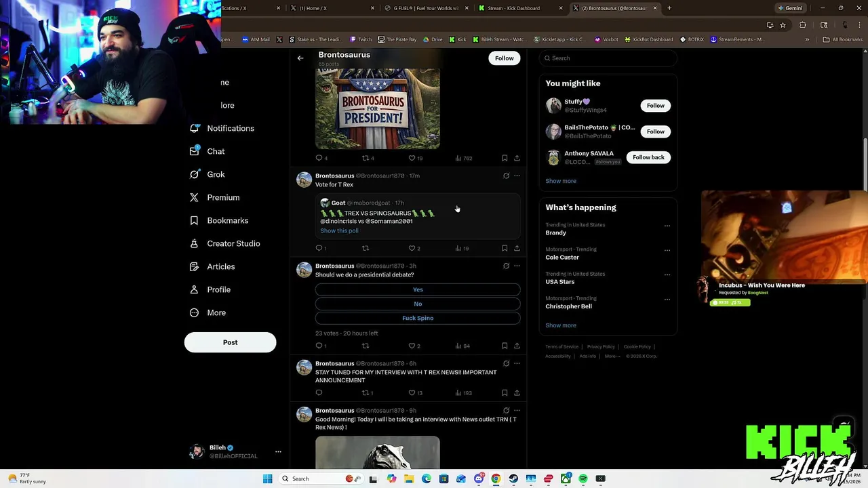Open the Windows Start menu
Screen dimensions: 868x488
coord(267,479)
